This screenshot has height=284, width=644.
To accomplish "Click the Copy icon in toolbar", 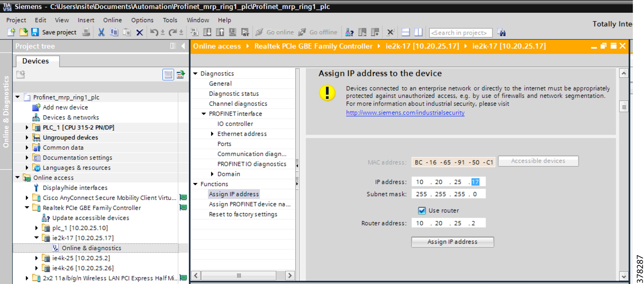I will tap(114, 32).
